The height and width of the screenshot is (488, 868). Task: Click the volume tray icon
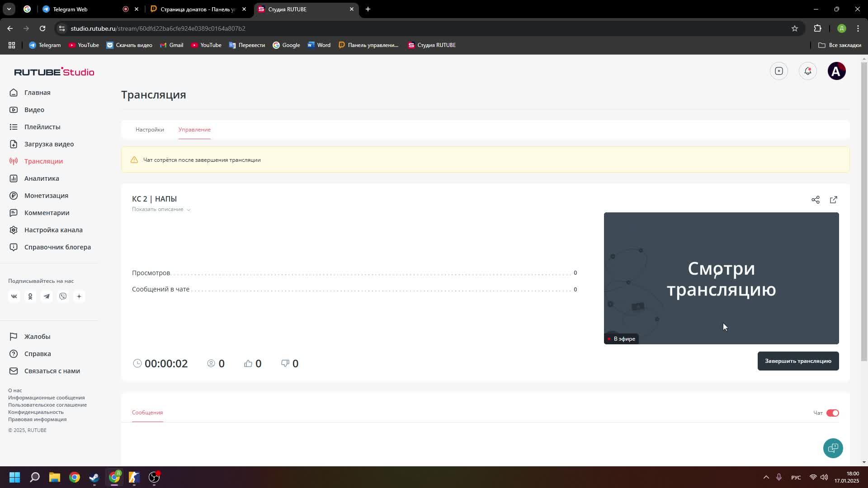(824, 477)
